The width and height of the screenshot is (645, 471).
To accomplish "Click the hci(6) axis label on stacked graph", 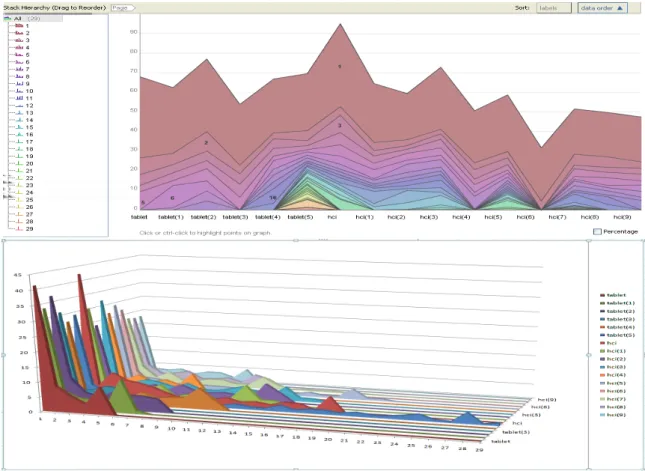I will [x=526, y=217].
